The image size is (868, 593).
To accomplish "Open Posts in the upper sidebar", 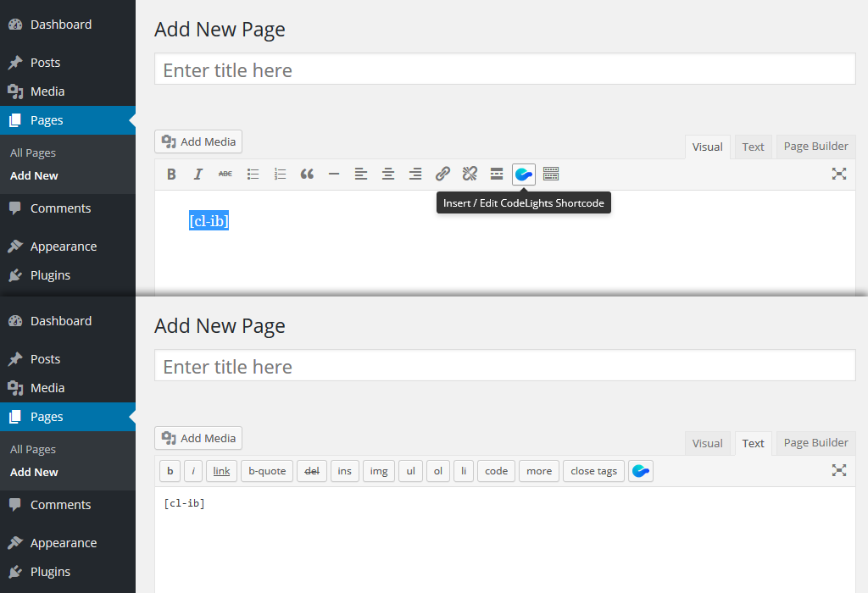I will (68, 63).
